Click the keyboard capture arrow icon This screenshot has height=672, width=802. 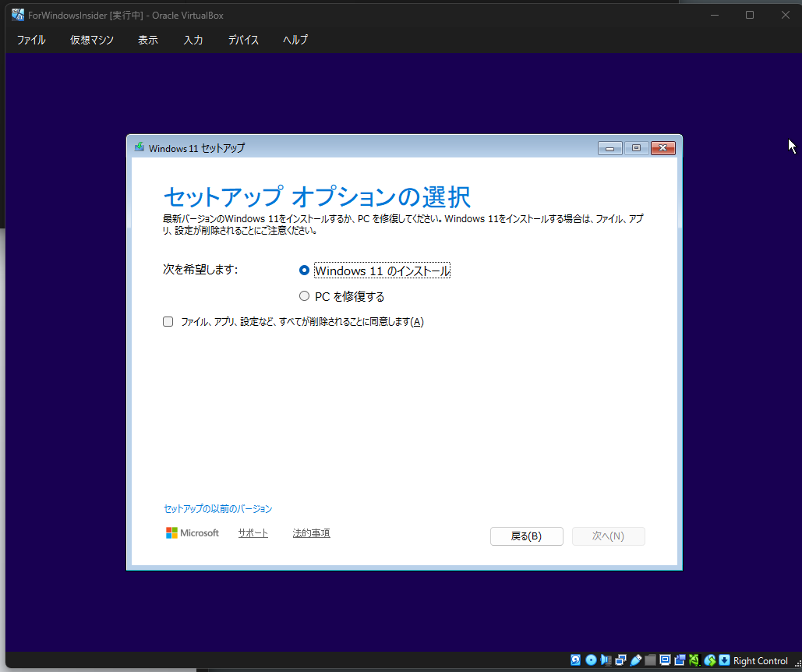pyautogui.click(x=724, y=660)
